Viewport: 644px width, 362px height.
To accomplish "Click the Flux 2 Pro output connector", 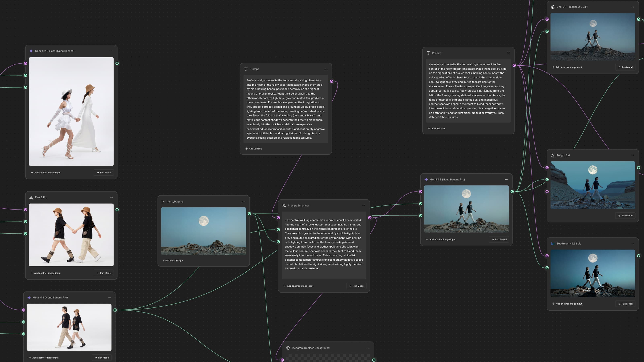I will [x=117, y=210].
